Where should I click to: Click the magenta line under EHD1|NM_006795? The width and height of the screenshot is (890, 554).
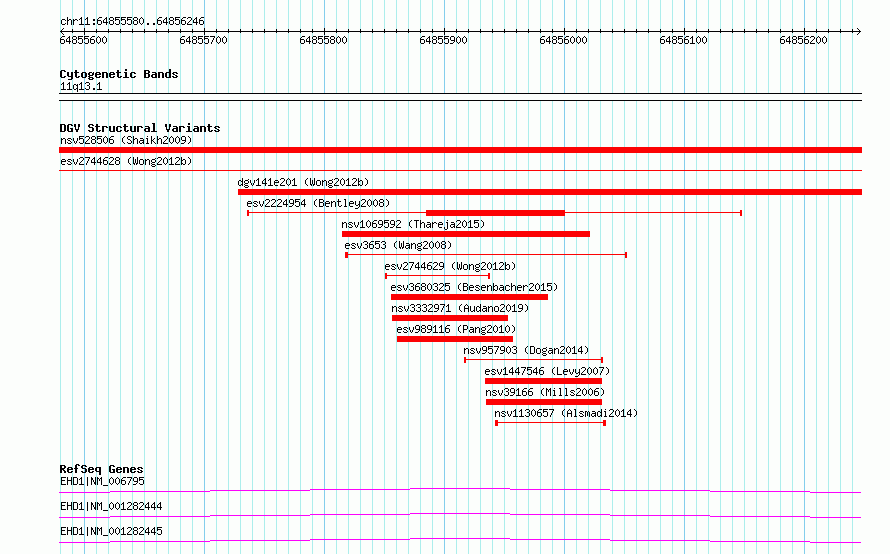point(460,490)
